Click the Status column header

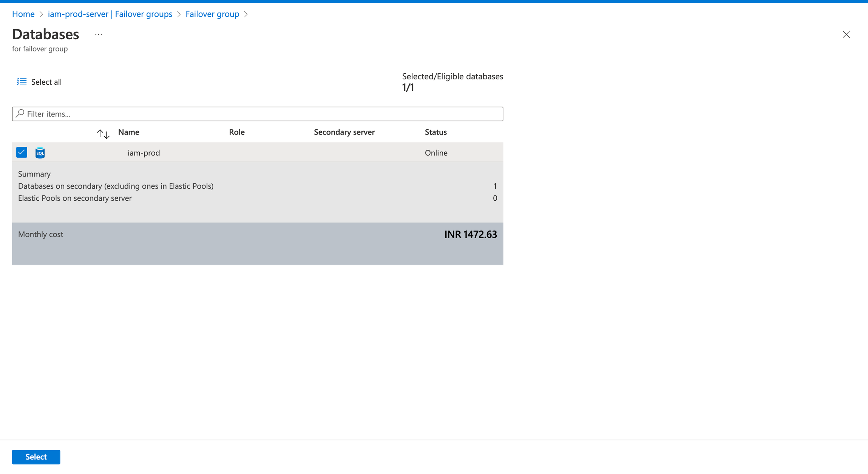point(436,132)
